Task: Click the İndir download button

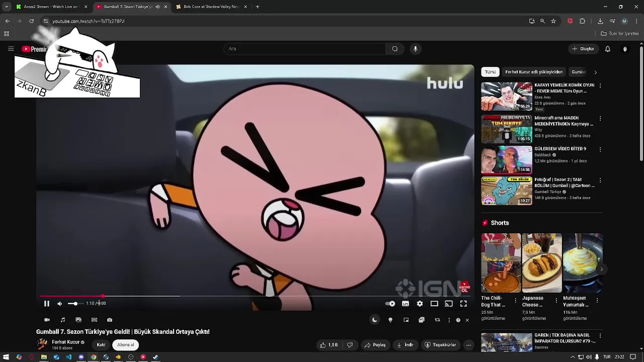Action: tap(405, 345)
